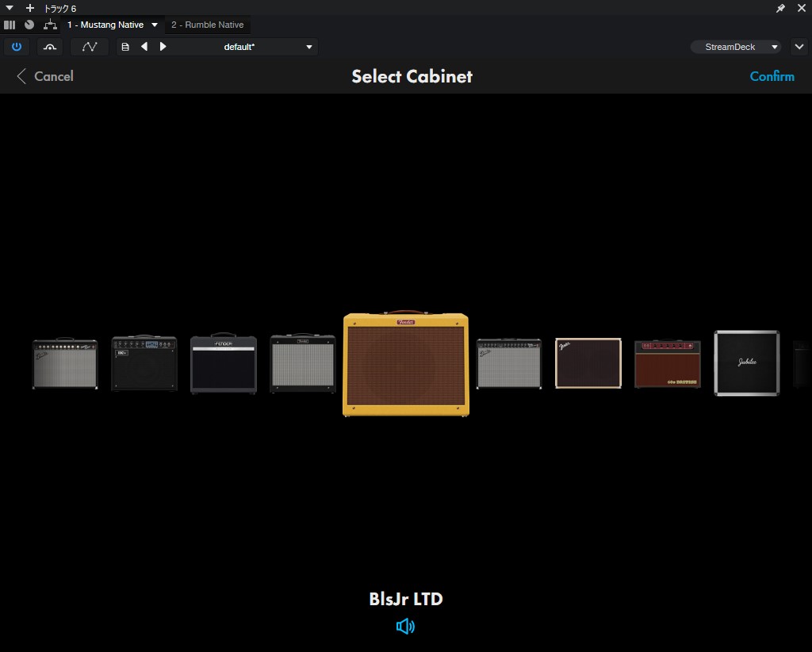Switch to 2 - Rumble Native tab
Screen dimensions: 812x652
(x=208, y=25)
